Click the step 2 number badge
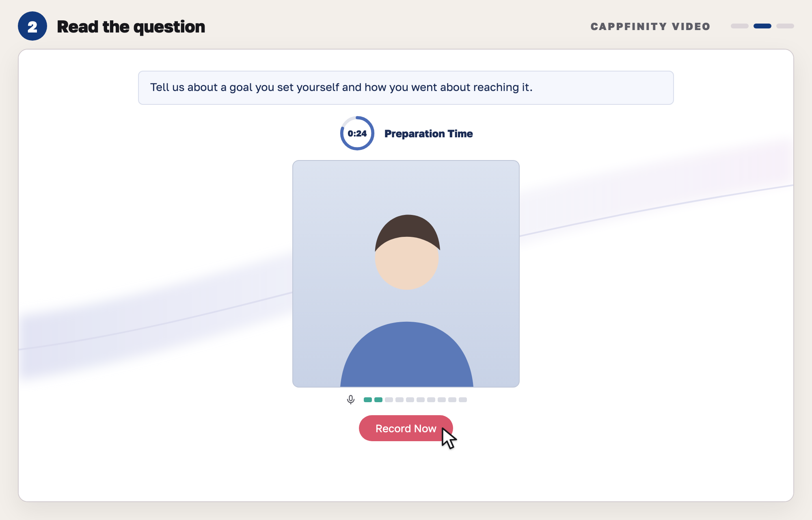Screen dimensions: 812x520 [32, 26]
